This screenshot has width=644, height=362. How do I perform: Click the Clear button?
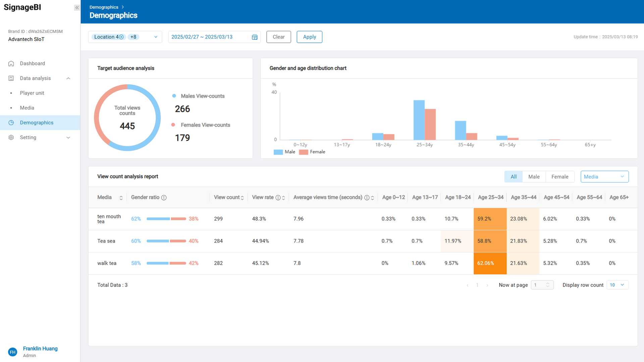click(278, 37)
